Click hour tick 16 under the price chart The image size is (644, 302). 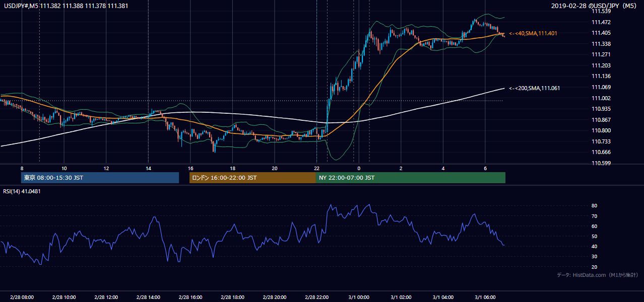coord(190,168)
